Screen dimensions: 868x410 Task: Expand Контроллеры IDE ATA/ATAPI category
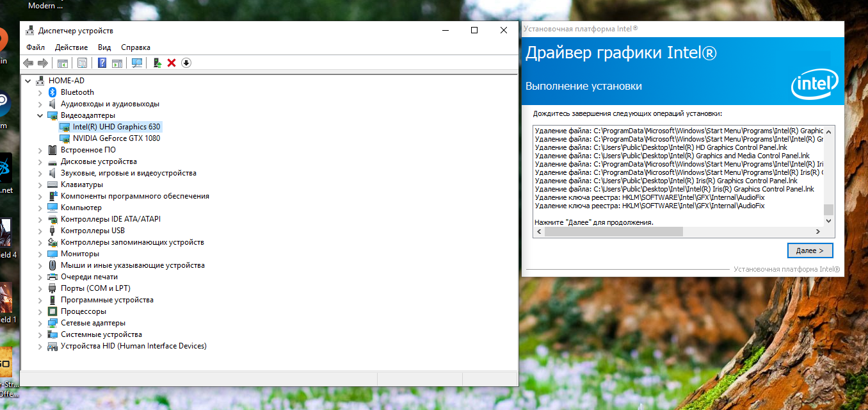pos(40,219)
